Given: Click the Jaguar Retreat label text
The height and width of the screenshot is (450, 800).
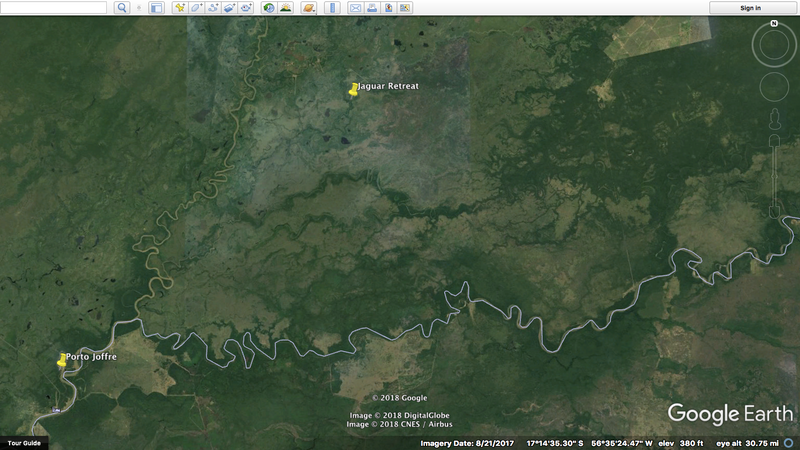Looking at the screenshot, I should pyautogui.click(x=388, y=86).
